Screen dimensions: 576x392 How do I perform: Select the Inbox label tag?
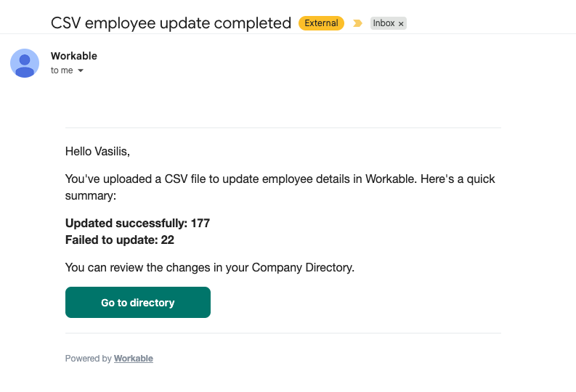point(384,23)
